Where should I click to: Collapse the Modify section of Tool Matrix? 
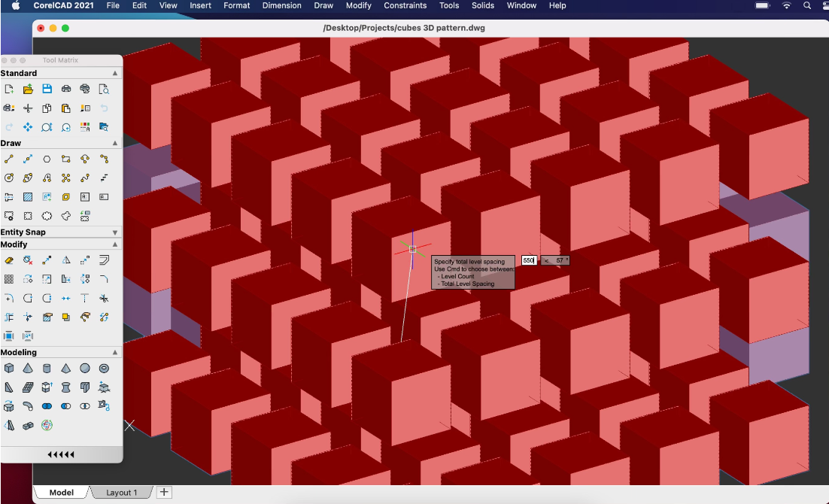(115, 244)
